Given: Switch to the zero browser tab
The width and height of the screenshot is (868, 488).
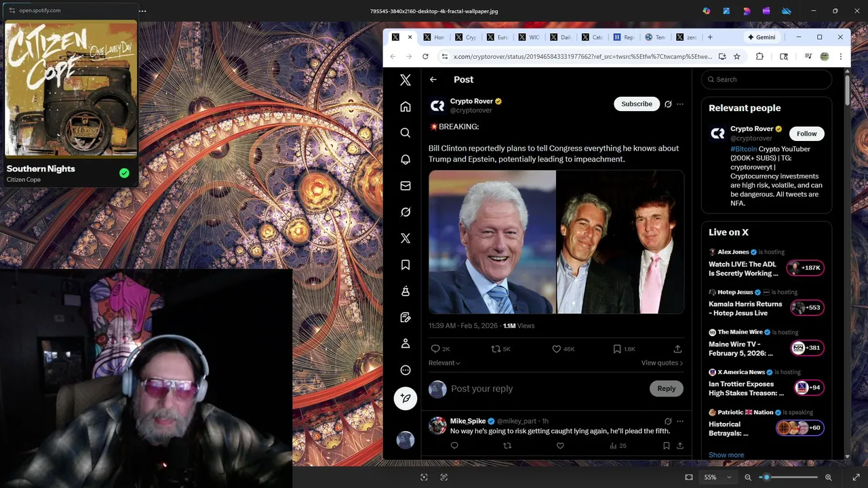Looking at the screenshot, I should click(x=688, y=37).
